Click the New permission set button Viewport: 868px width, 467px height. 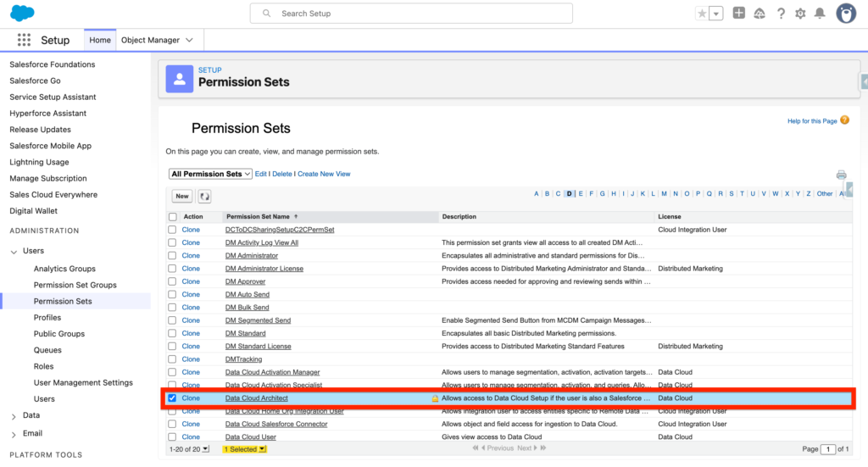coord(181,197)
